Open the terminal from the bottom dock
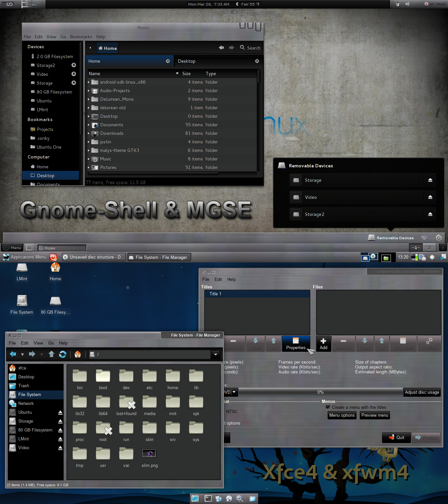 [x=208, y=498]
